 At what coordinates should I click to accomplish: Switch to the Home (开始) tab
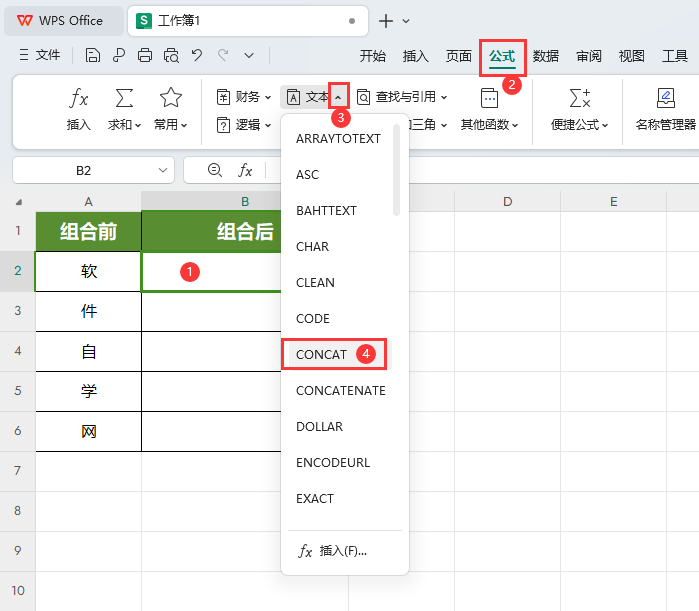coord(373,56)
